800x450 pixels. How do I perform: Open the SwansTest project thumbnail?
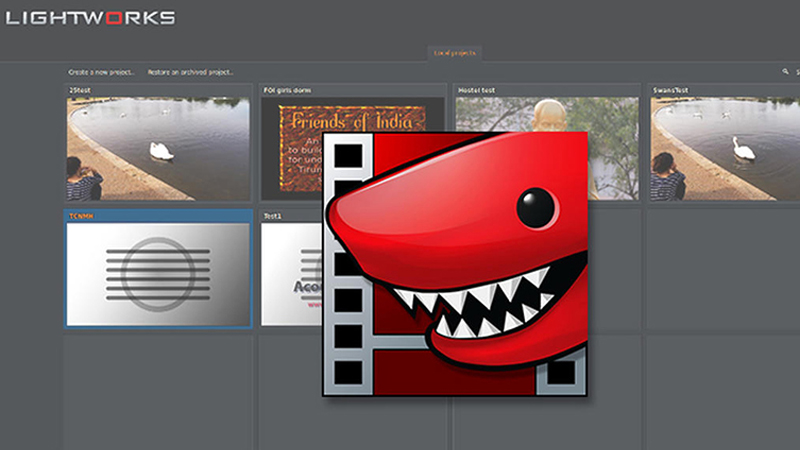click(x=725, y=148)
